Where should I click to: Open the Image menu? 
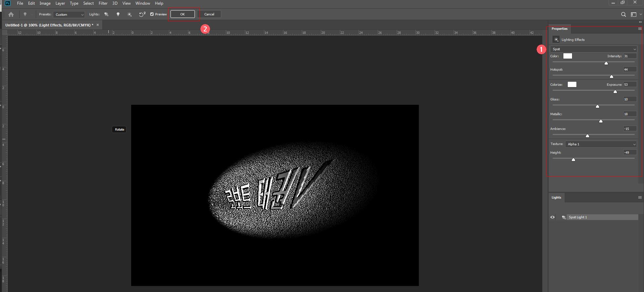pyautogui.click(x=45, y=3)
